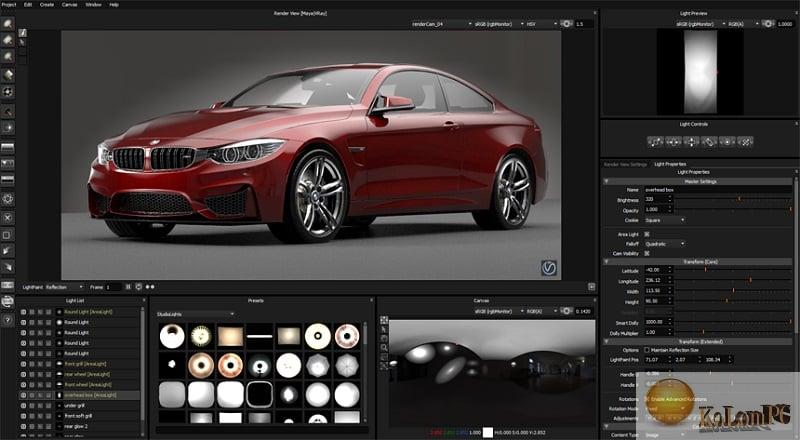Choose the white horizontal strip light preset

click(260, 336)
